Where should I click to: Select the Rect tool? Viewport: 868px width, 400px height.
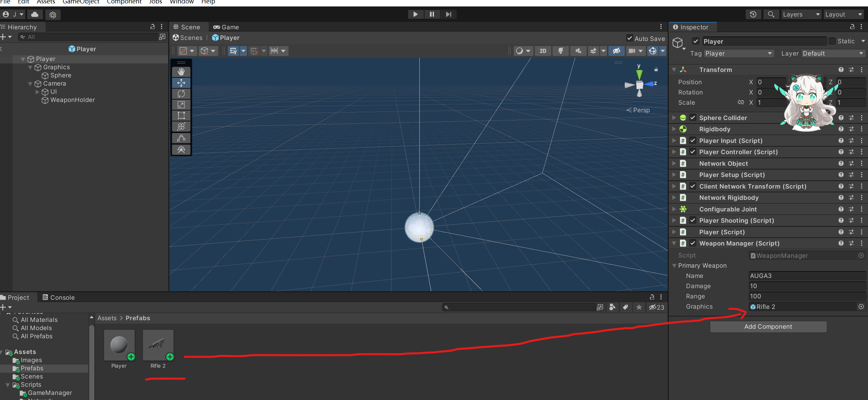pyautogui.click(x=181, y=115)
